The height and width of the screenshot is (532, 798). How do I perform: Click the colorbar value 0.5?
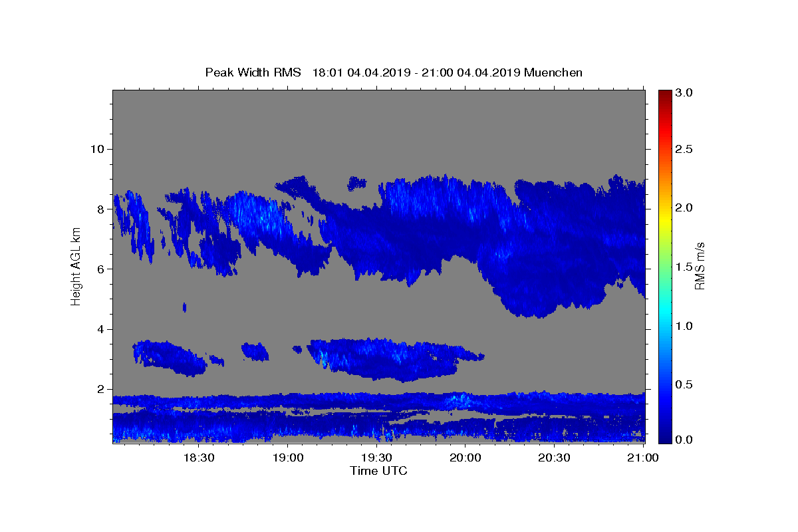coord(685,384)
